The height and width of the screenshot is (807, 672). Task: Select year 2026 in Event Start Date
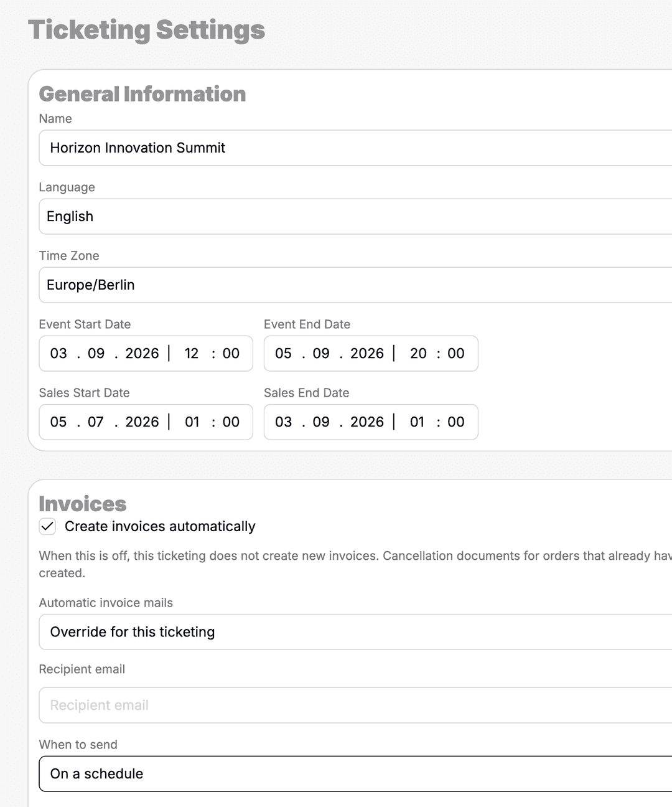click(142, 354)
